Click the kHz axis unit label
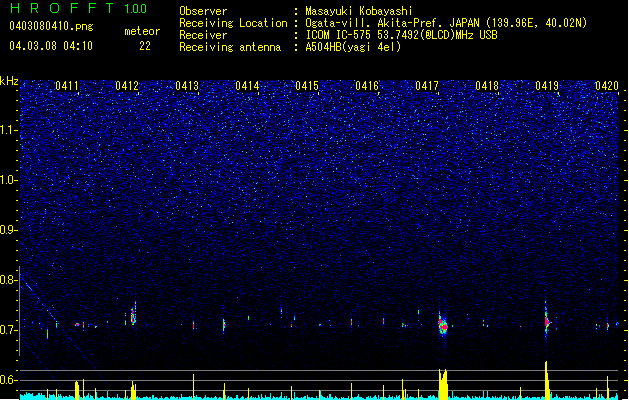Viewport: 629px width, 400px height. pos(9,81)
